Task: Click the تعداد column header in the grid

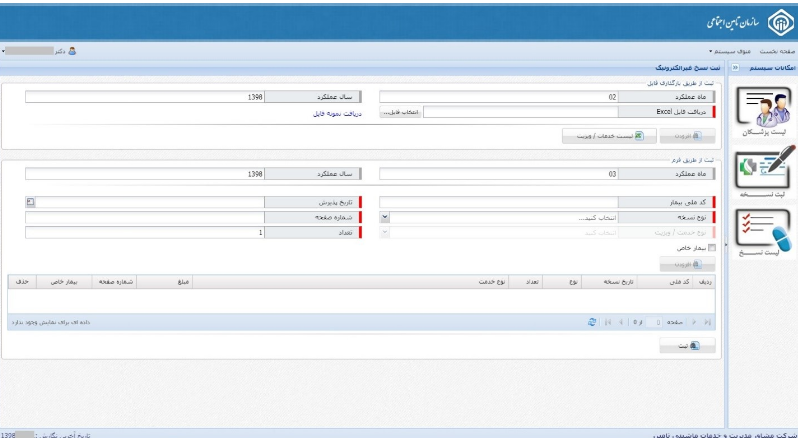Action: click(525, 282)
